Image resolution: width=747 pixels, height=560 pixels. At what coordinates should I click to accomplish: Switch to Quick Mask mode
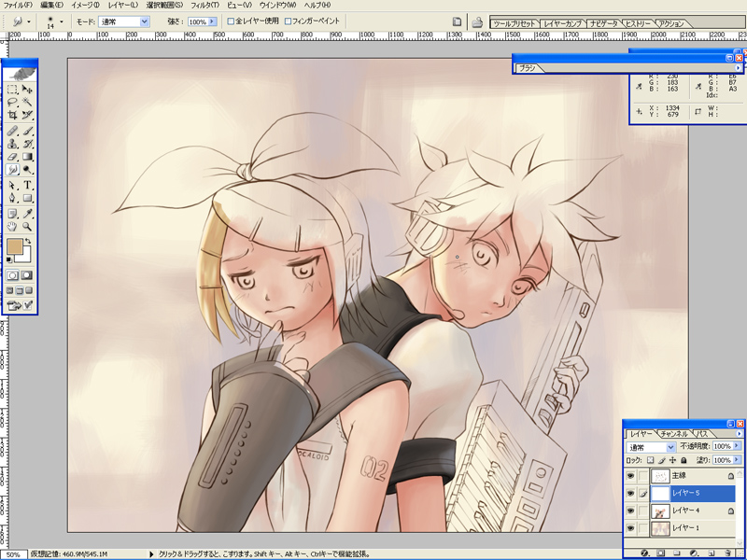[27, 275]
